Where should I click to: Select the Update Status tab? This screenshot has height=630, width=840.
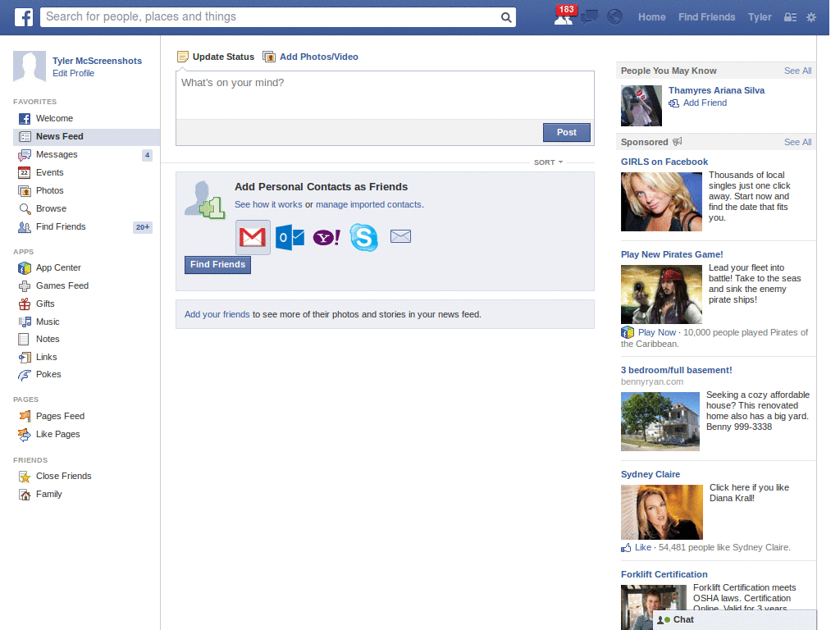[x=216, y=57]
